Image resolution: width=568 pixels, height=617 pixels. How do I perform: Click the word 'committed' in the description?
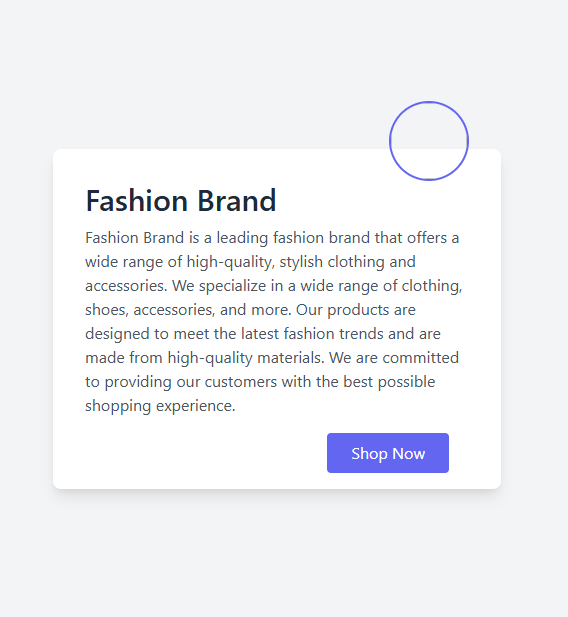(420, 358)
